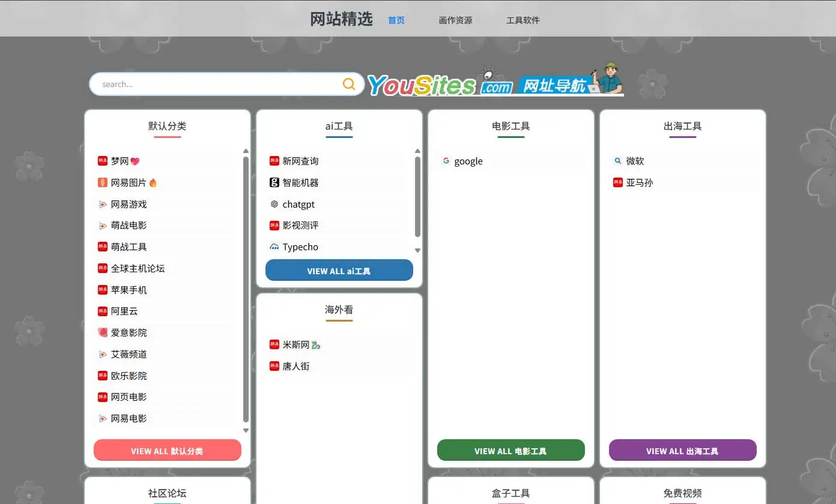Focus the search input field

tap(216, 84)
